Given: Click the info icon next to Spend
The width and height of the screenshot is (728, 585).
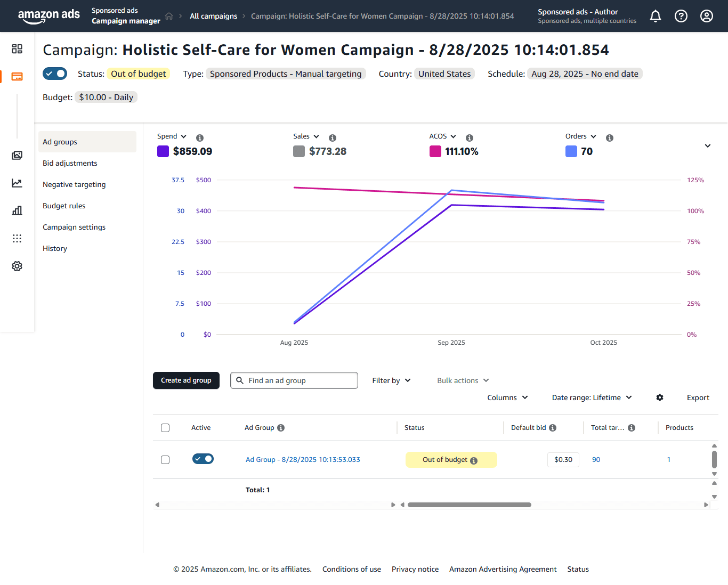Looking at the screenshot, I should tap(200, 137).
